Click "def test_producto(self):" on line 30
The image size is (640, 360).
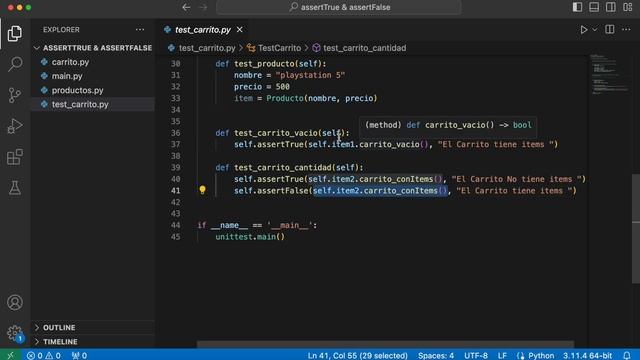(271, 64)
